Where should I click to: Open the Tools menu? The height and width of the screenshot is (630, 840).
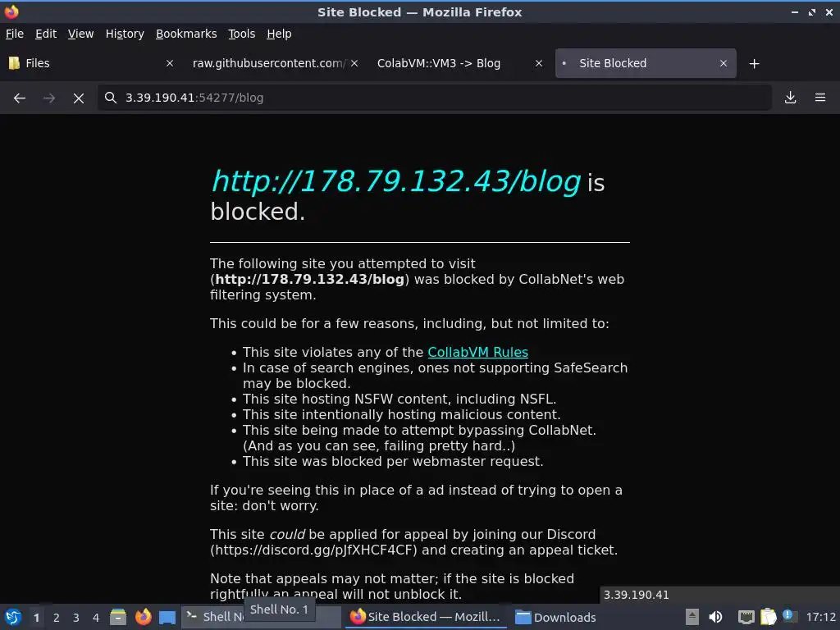click(x=241, y=34)
